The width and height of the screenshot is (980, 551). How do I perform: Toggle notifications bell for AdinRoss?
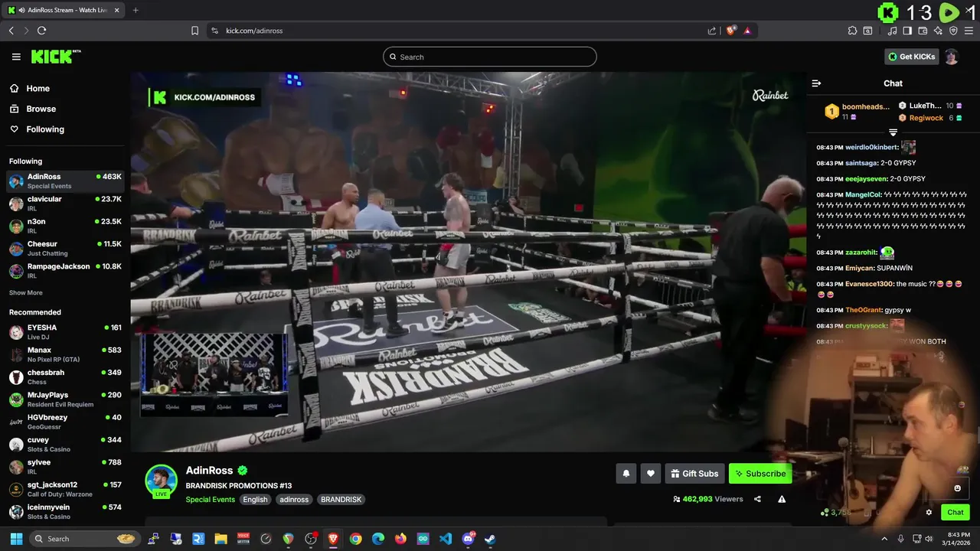point(626,474)
